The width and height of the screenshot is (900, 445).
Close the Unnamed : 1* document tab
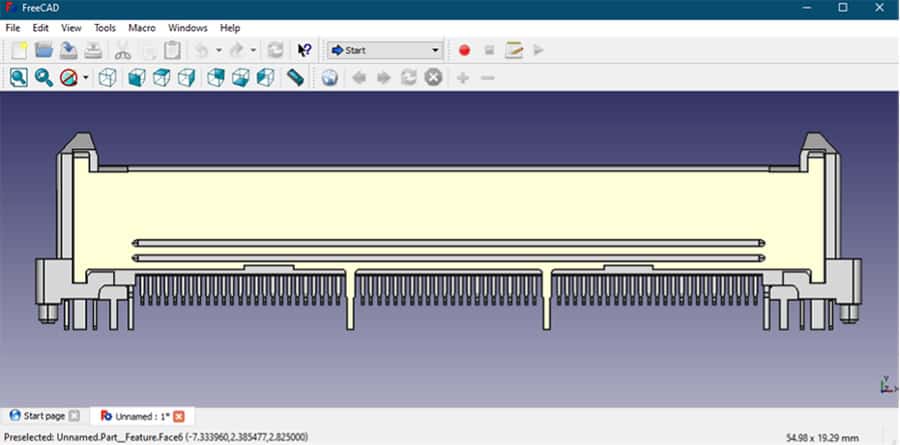click(179, 416)
